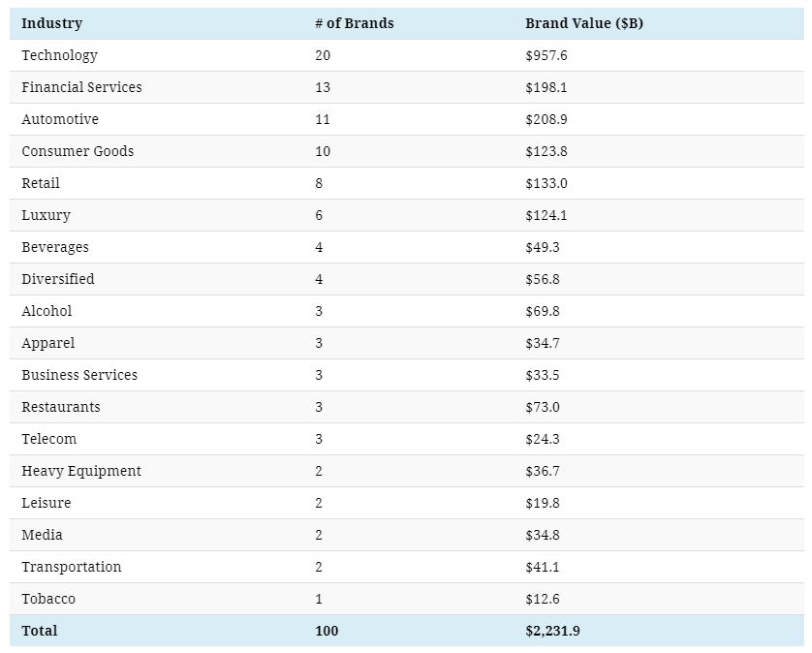This screenshot has width=812, height=653.
Task: Click the Consumer Goods cell
Action: click(x=78, y=151)
